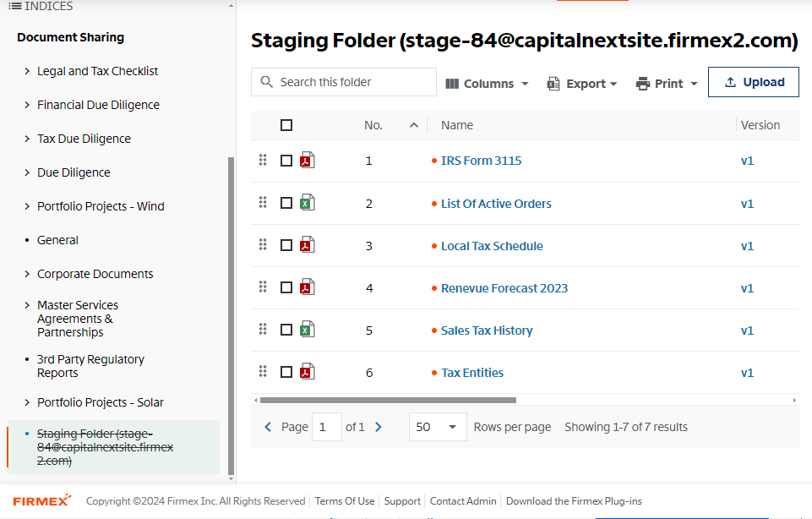Viewport: 812px width, 519px height.
Task: Click the Indices list icon
Action: (x=15, y=6)
